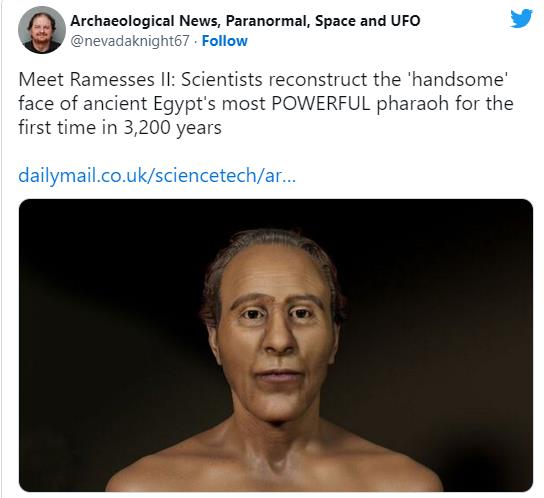Click '3,200 years' in the tweet text

(172, 128)
